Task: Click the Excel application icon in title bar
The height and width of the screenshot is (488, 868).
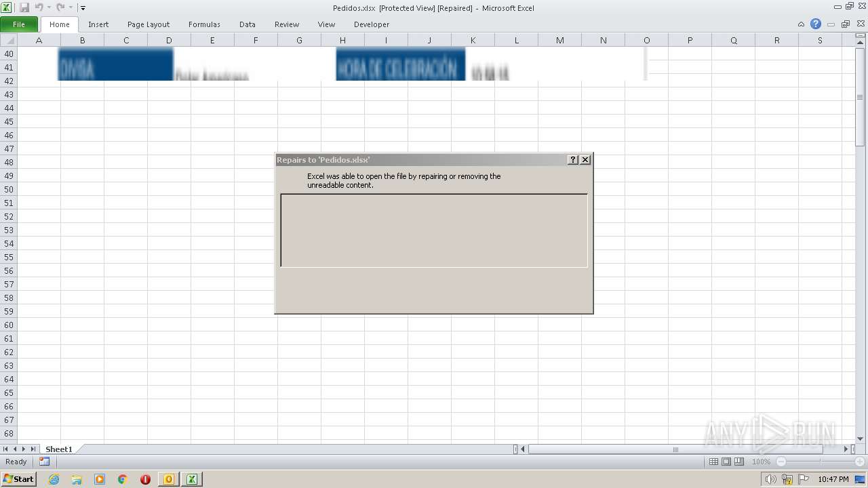Action: click(x=7, y=7)
